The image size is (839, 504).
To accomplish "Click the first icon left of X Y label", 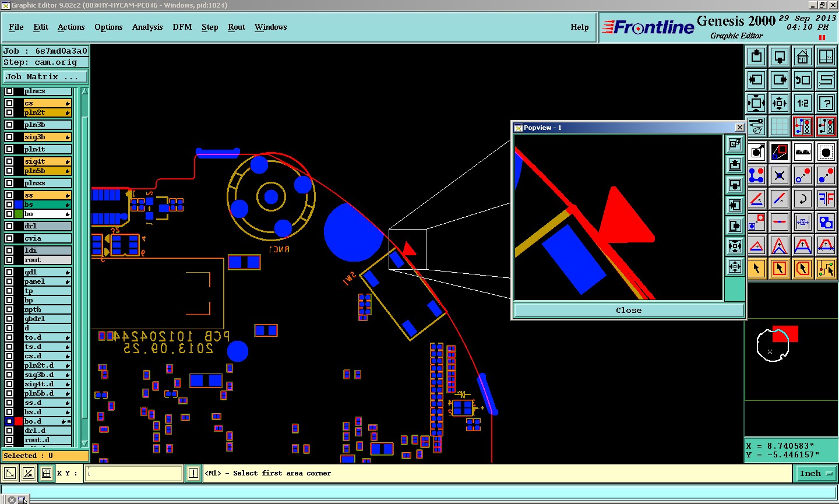I will [x=10, y=473].
